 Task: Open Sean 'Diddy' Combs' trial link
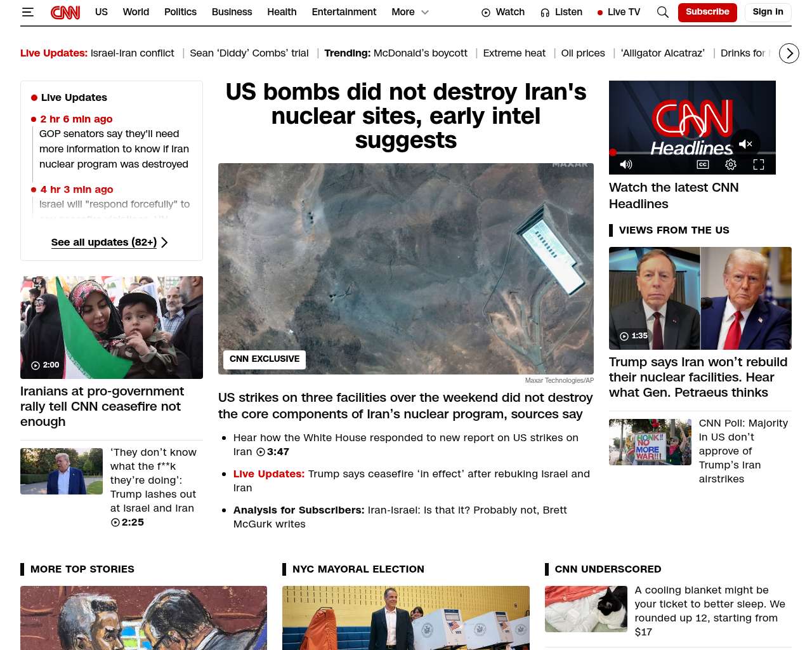click(249, 53)
